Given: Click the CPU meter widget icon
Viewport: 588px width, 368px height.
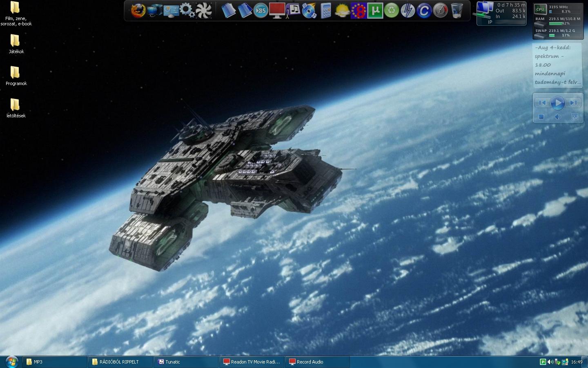Looking at the screenshot, I should tap(540, 9).
